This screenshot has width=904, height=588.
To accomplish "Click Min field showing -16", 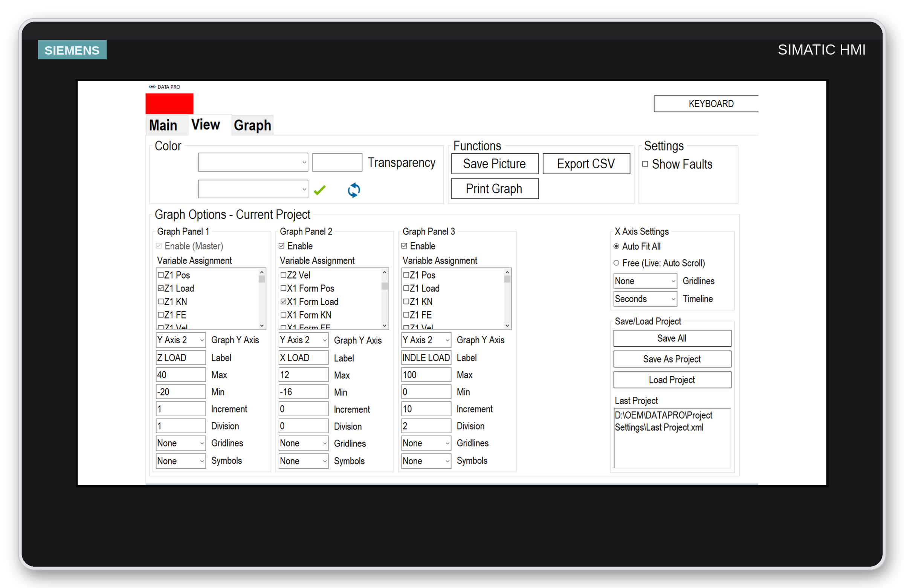I will [304, 392].
